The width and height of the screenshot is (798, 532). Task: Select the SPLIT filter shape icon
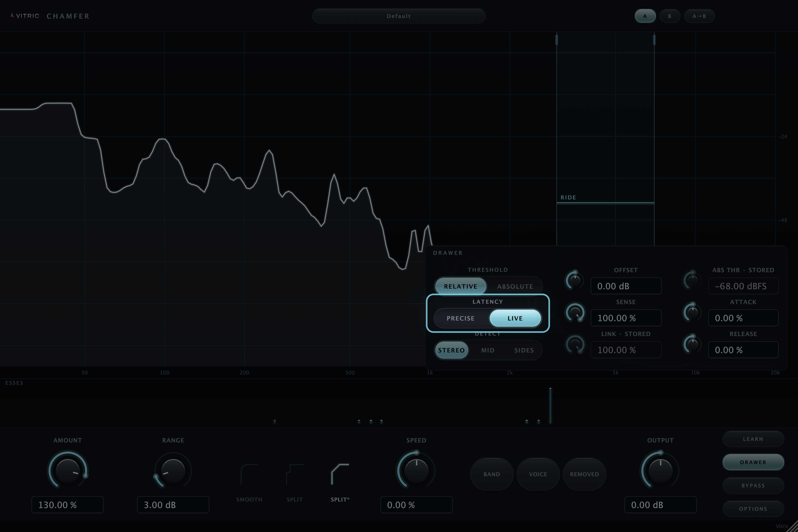coord(295,474)
